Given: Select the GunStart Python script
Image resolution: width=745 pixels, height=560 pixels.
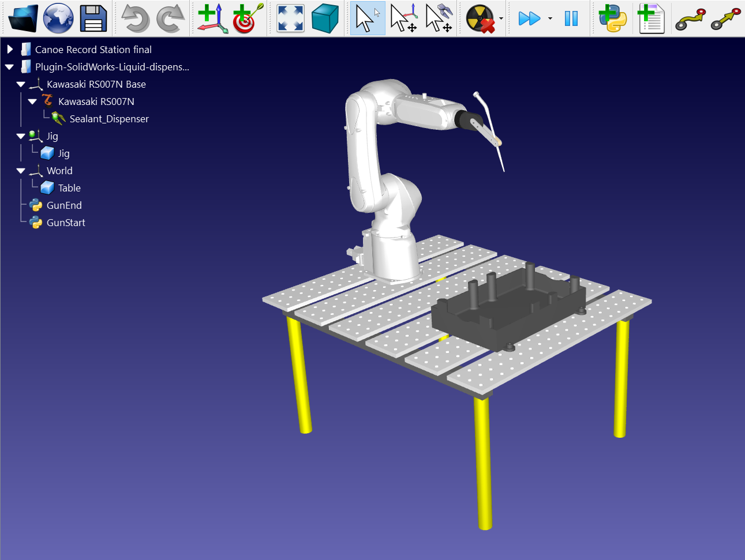Looking at the screenshot, I should tap(66, 223).
